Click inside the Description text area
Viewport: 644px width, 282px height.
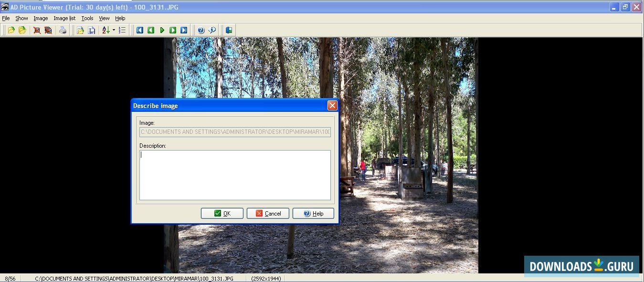(x=235, y=175)
